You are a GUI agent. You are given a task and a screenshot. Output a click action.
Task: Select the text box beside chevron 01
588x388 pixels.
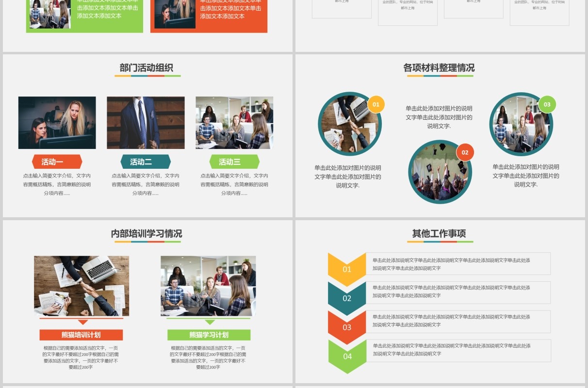click(458, 264)
